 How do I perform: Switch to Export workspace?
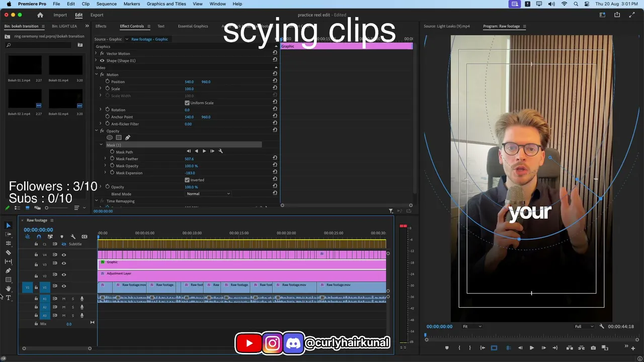tap(97, 15)
